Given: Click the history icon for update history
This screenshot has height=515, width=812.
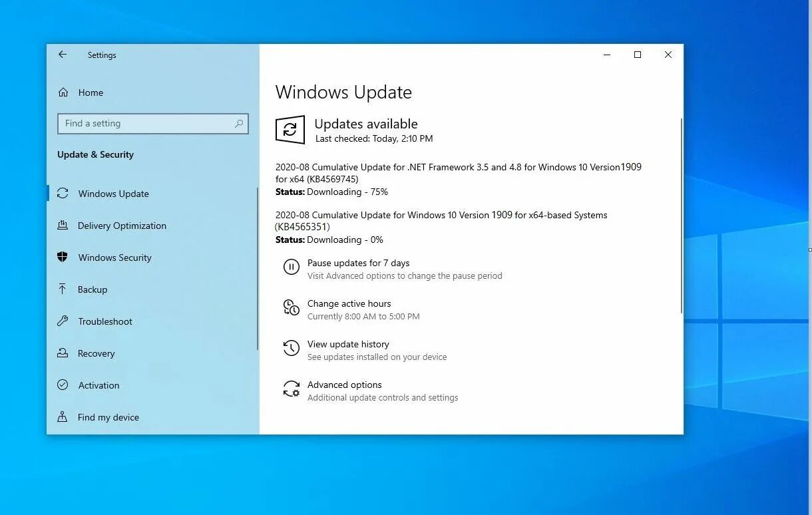Looking at the screenshot, I should 292,348.
